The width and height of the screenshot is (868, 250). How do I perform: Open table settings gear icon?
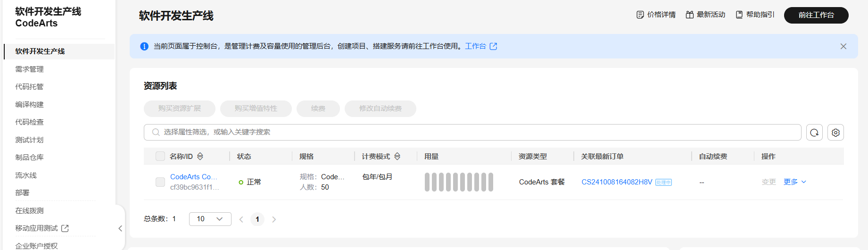(835, 133)
